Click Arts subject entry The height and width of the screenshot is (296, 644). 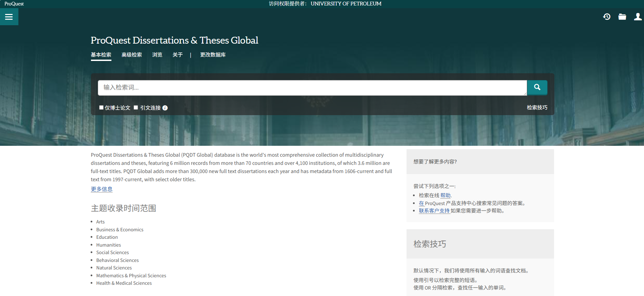click(101, 222)
